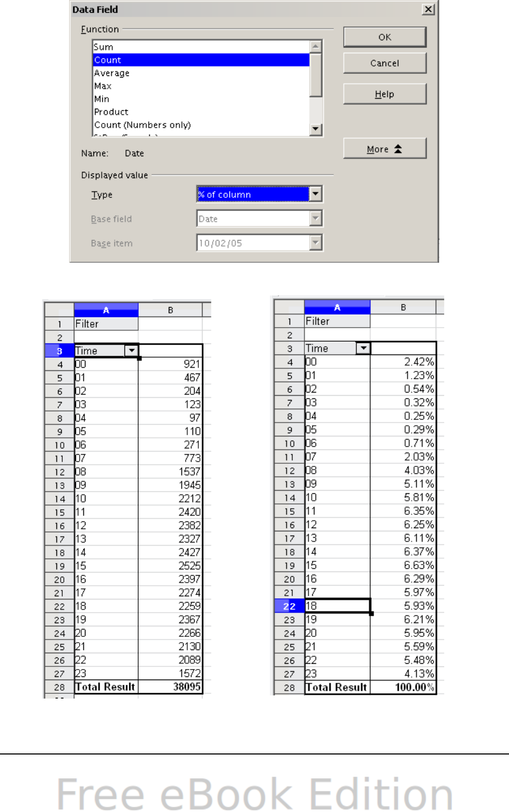Click the cell with value 2525
This screenshot has width=509, height=812.
pyautogui.click(x=170, y=566)
